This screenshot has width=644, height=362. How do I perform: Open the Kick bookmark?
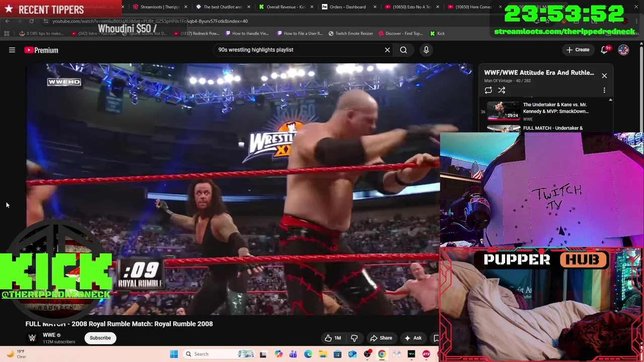click(437, 33)
